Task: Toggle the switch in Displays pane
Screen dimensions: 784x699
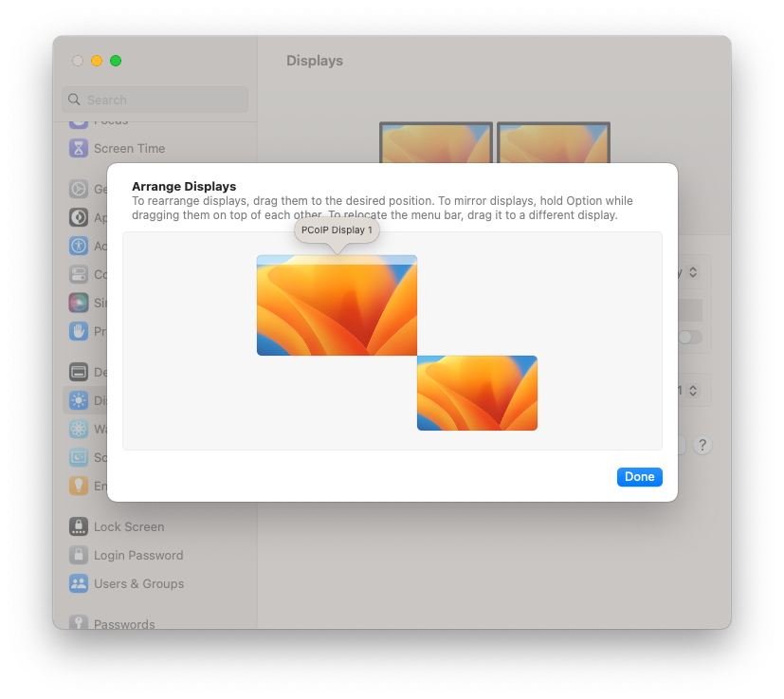Action: (x=690, y=338)
